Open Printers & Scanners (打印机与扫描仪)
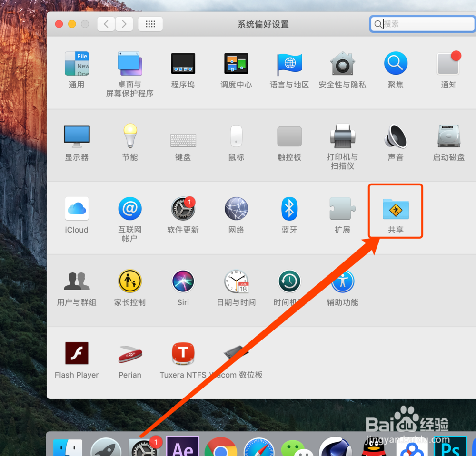This screenshot has height=456, width=476. [342, 136]
